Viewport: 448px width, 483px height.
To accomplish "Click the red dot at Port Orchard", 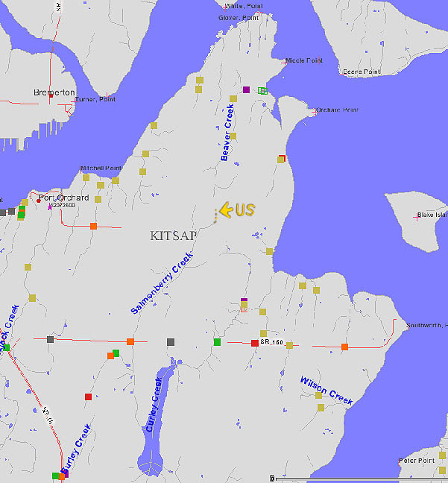I will 39,200.
